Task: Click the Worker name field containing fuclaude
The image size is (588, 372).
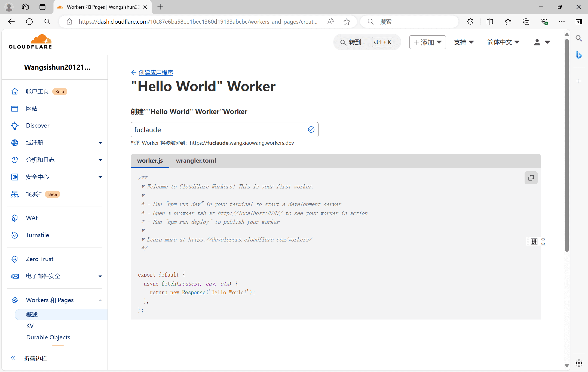Action: pyautogui.click(x=224, y=130)
